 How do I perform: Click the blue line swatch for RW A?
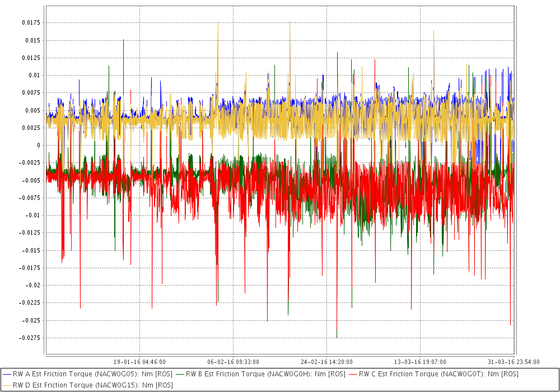coord(7,374)
